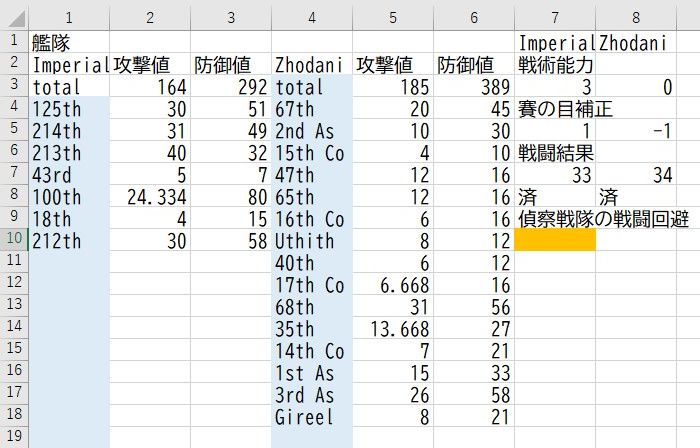Select row header 3
The height and width of the screenshot is (448, 700).
tap(14, 86)
